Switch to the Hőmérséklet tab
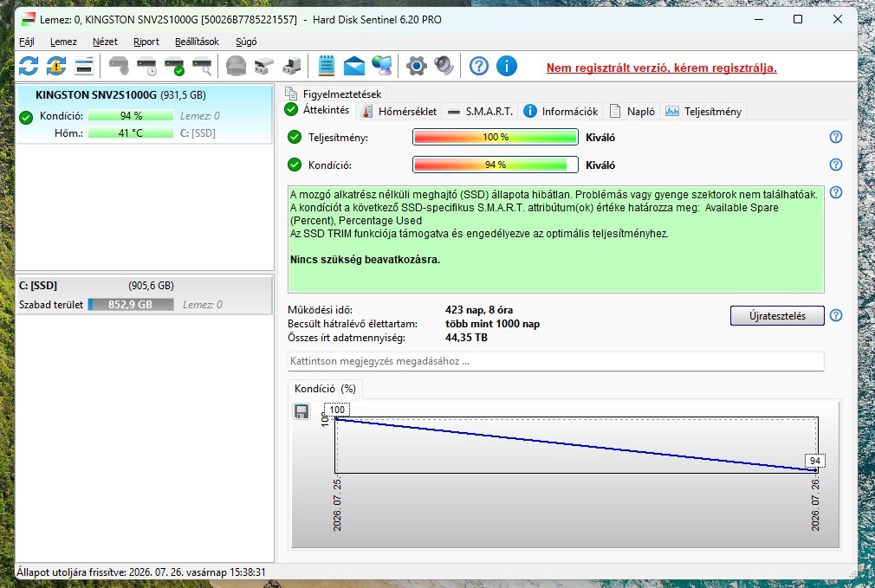 [x=399, y=112]
